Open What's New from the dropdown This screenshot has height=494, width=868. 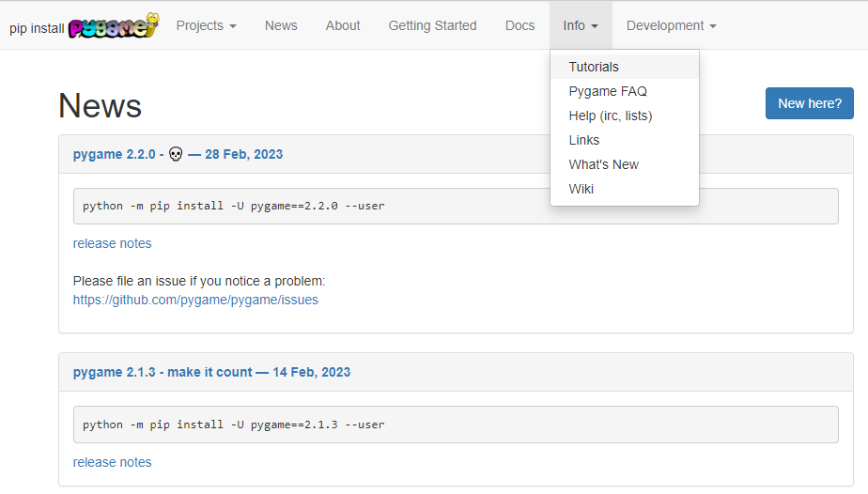[625, 164]
